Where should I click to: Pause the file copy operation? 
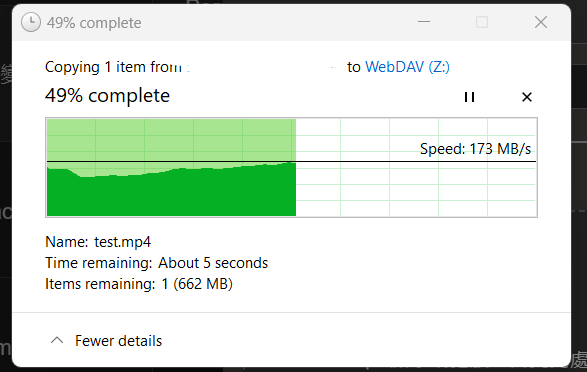[x=469, y=97]
